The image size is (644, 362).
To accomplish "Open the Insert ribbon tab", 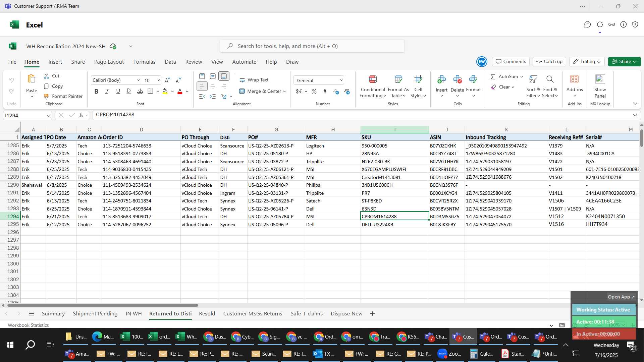I will click(x=55, y=62).
